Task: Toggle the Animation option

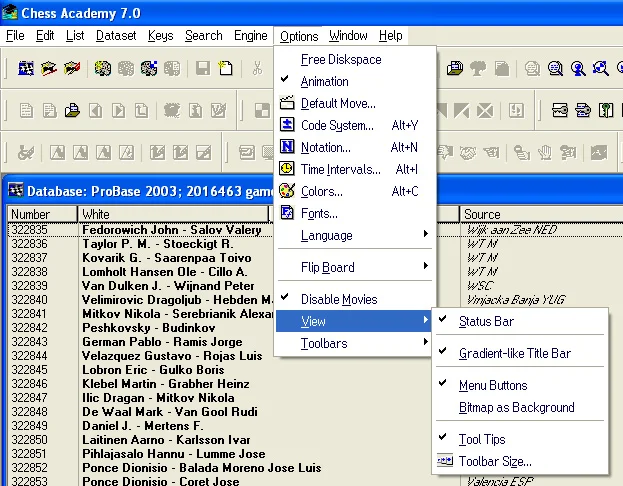Action: 354,81
